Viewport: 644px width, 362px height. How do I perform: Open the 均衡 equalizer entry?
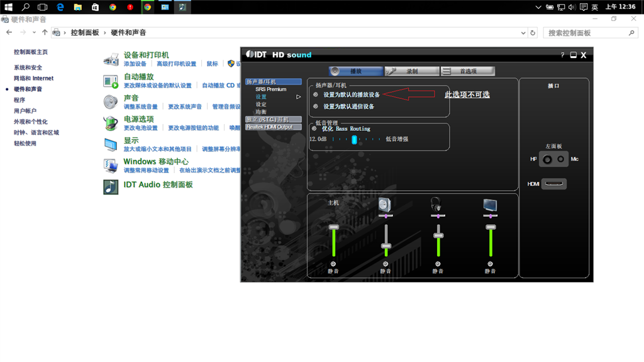click(261, 112)
